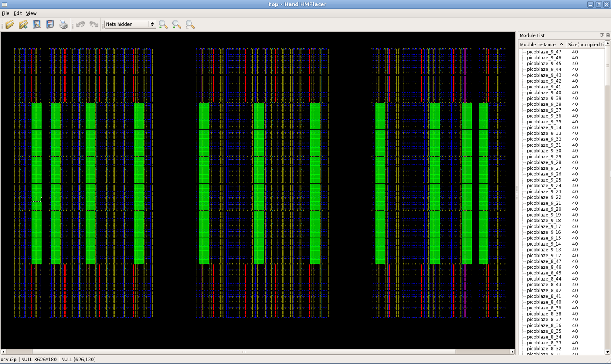Viewport: 611px width, 364px height.
Task: Click the Size(occupied ti column header
Action: (585, 44)
